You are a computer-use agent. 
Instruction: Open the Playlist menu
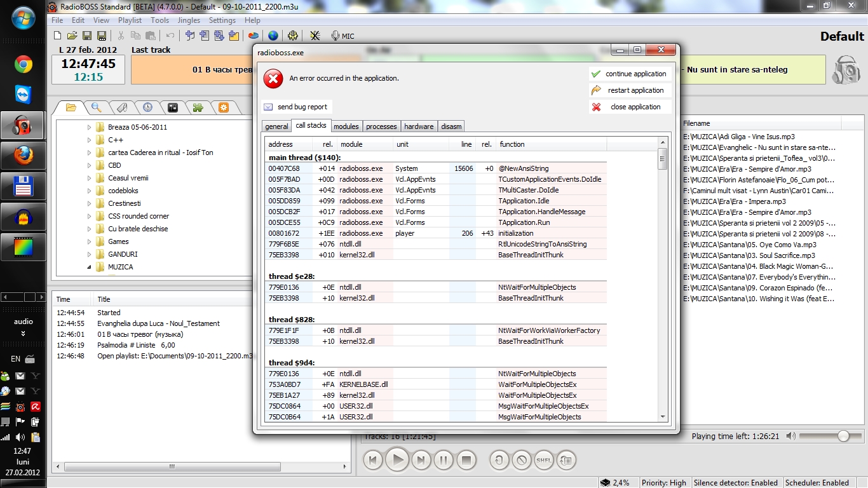[130, 20]
